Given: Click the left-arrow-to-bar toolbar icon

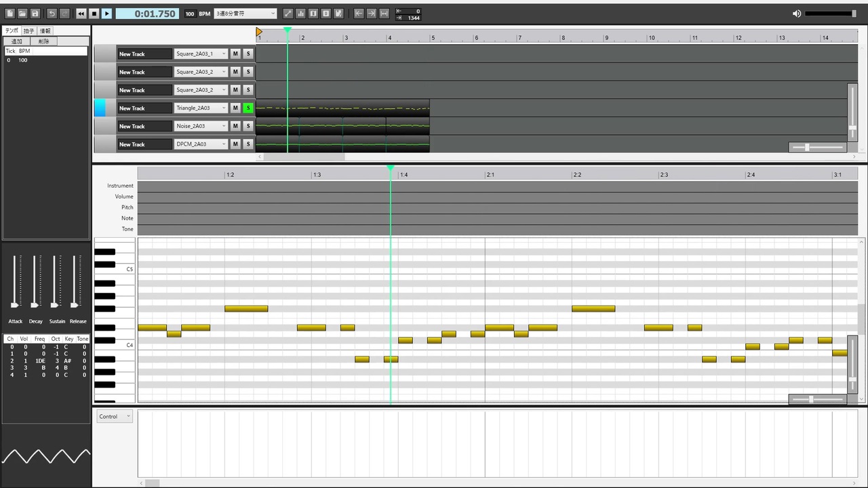Looking at the screenshot, I should click(359, 14).
